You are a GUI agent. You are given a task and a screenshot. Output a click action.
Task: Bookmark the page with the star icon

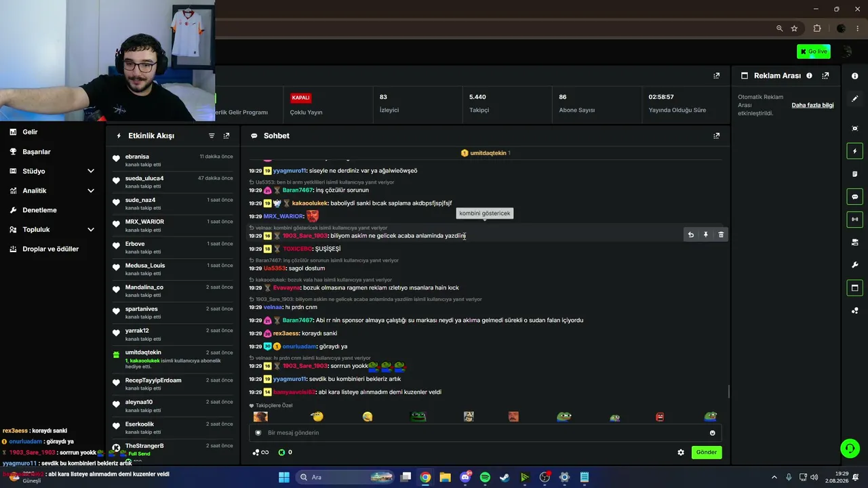pyautogui.click(x=794, y=28)
